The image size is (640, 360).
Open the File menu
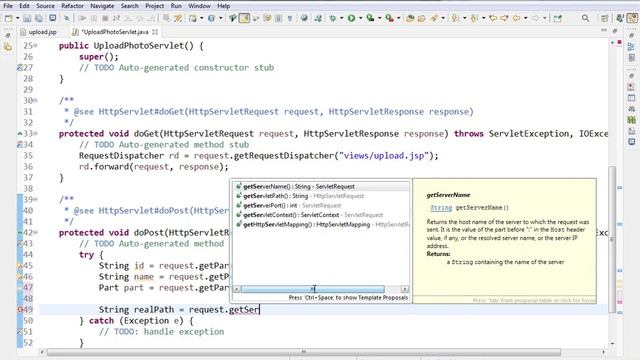coord(8,6)
